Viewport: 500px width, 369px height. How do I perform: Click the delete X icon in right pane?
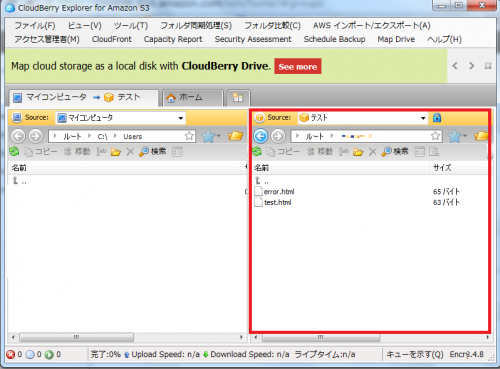(x=372, y=152)
